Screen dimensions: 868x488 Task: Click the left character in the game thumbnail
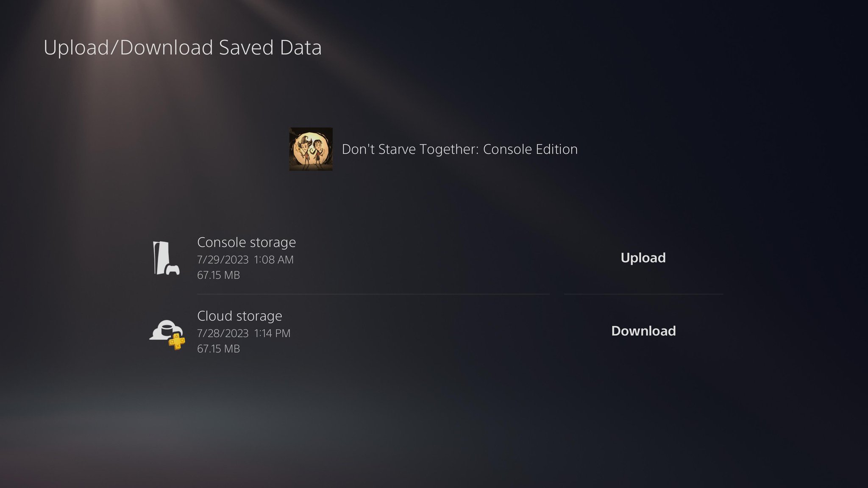(303, 150)
